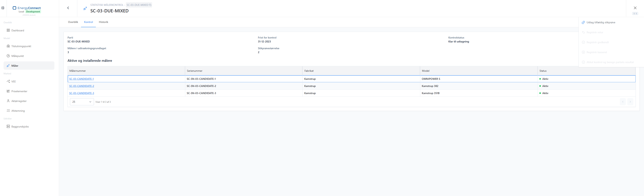Click the Fabrikat column header
Image resolution: width=644 pixels, height=196 pixels.
[361, 71]
